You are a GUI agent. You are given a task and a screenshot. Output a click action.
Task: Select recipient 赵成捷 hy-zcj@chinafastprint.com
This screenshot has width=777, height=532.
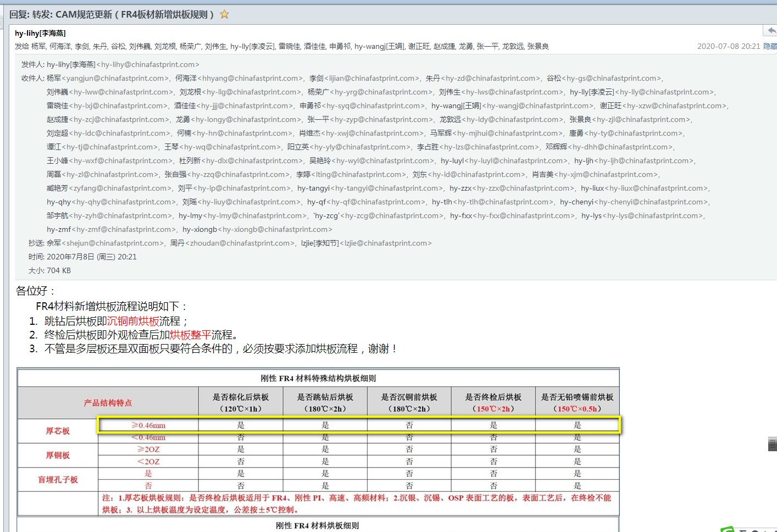click(x=108, y=120)
